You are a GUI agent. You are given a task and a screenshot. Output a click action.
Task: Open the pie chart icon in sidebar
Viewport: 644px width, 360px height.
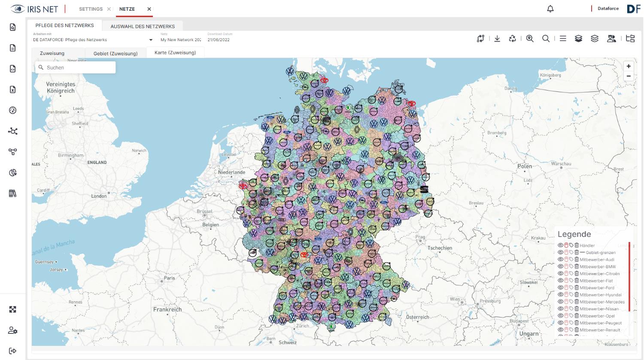click(x=12, y=172)
